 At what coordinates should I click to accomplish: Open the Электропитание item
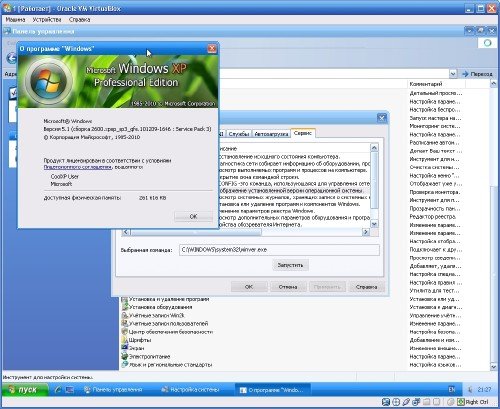point(146,356)
